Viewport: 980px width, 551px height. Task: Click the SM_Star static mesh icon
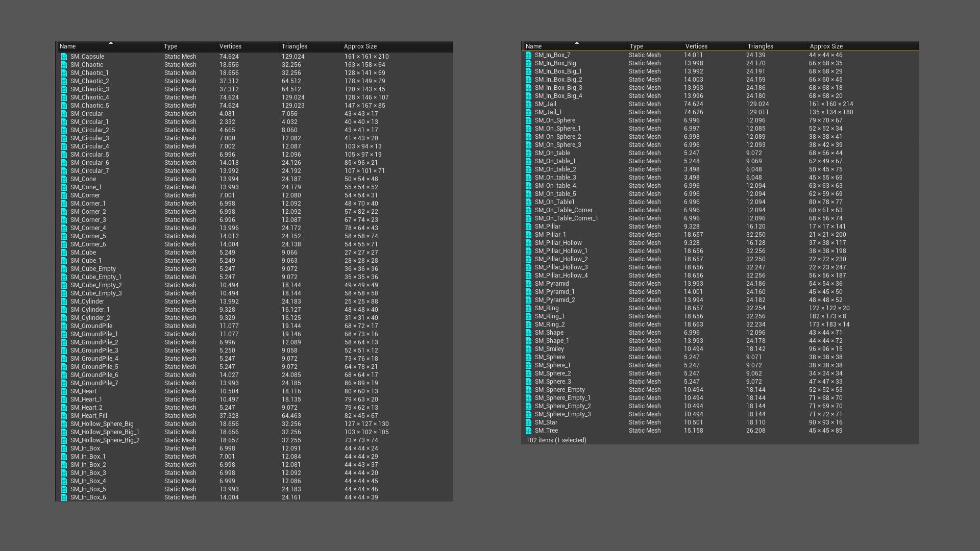pos(529,422)
